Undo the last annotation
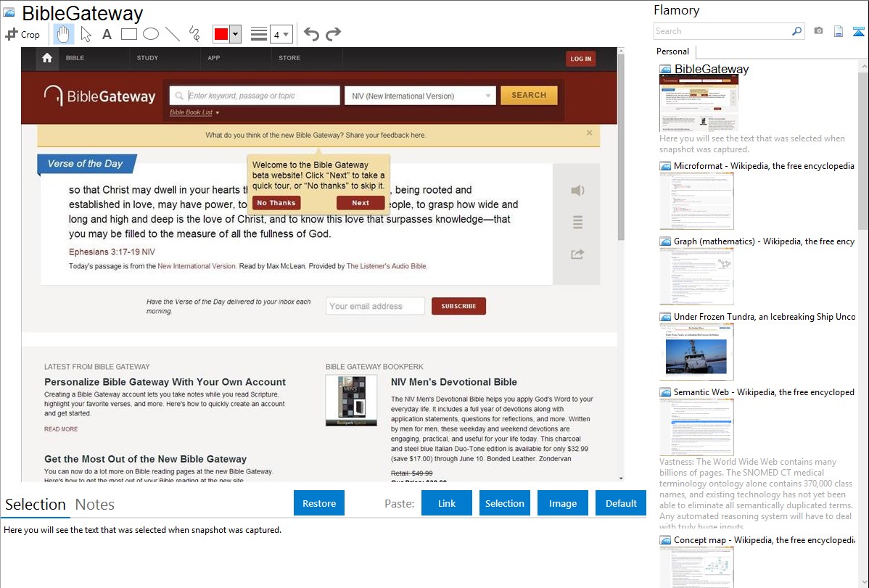This screenshot has width=869, height=588. click(x=311, y=34)
